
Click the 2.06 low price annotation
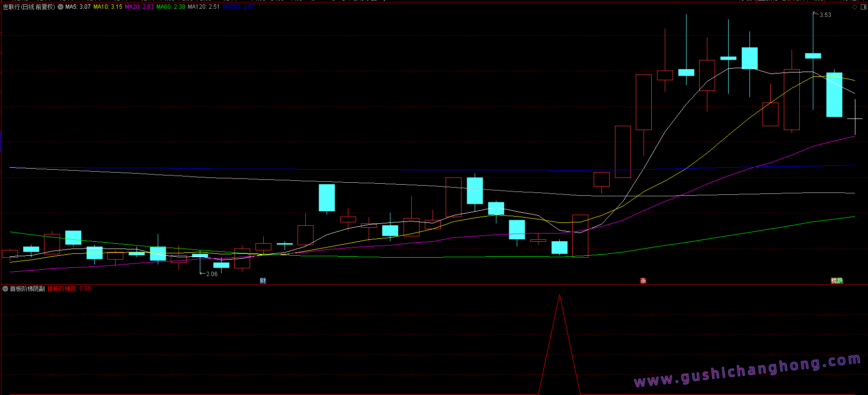click(212, 274)
